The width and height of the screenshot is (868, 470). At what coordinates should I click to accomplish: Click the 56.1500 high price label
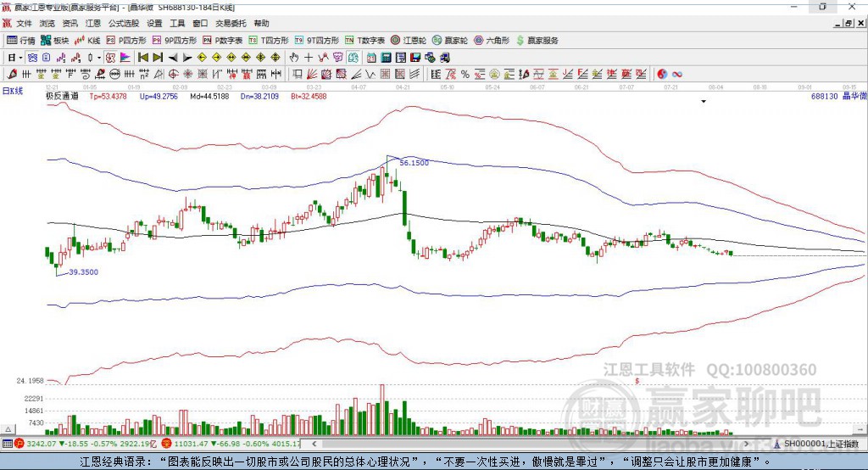click(x=414, y=163)
